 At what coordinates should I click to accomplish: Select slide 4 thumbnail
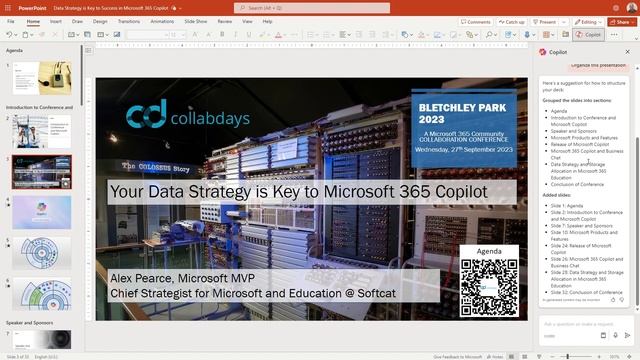42,212
